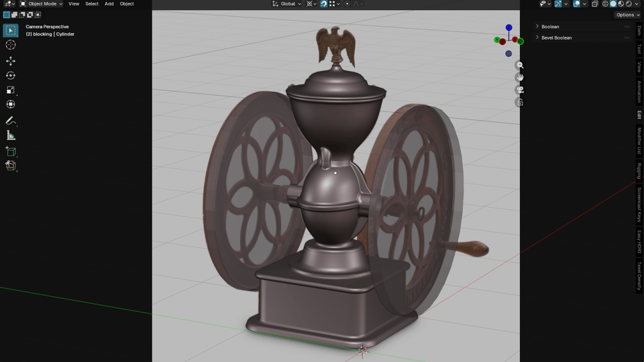Select the last tool below Add Cube
Image resolution: width=644 pixels, height=362 pixels.
11,166
